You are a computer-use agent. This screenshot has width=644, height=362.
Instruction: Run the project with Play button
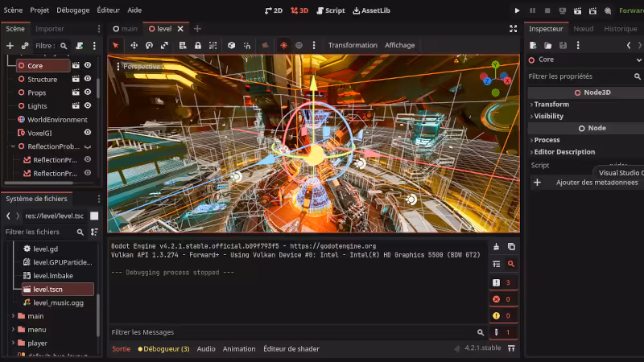517,10
